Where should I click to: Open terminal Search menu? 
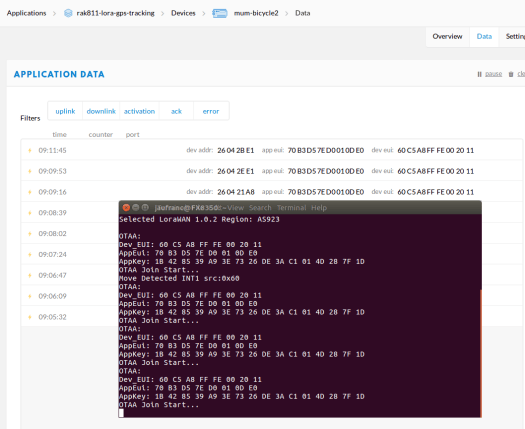(x=260, y=208)
